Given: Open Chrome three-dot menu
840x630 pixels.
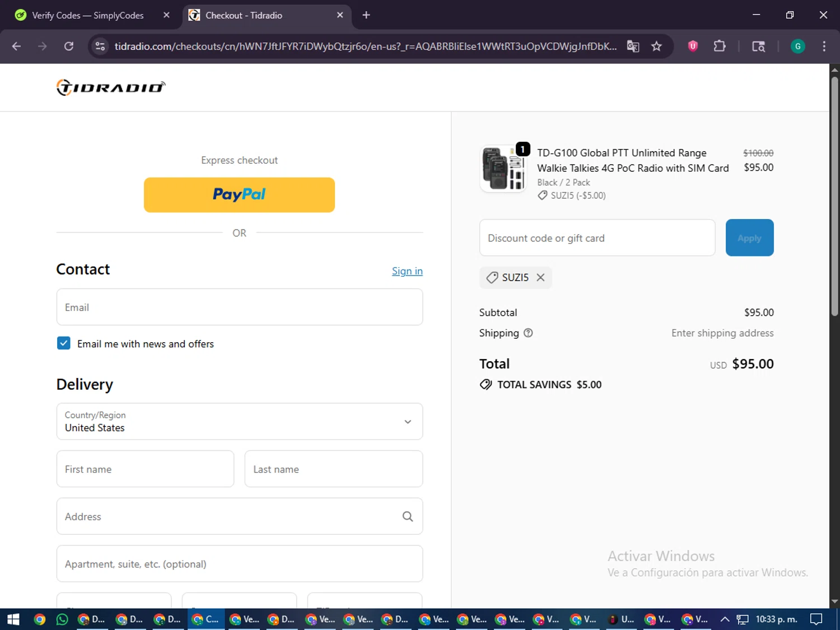Looking at the screenshot, I should click(824, 46).
